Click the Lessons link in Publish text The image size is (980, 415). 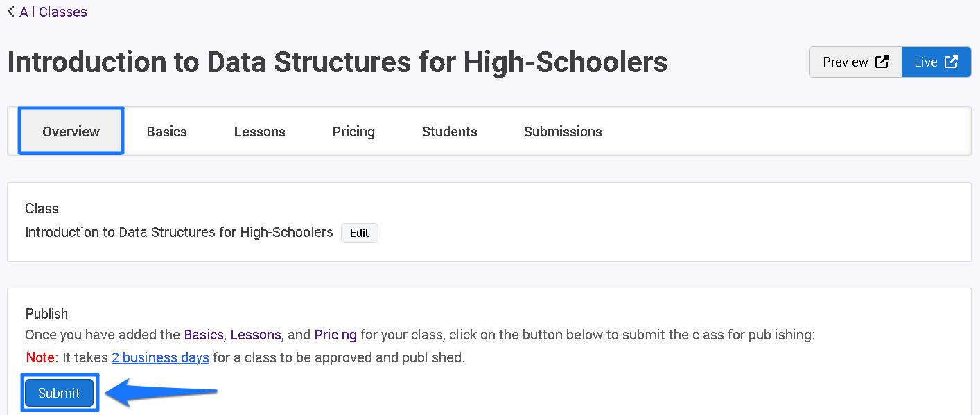tap(256, 335)
